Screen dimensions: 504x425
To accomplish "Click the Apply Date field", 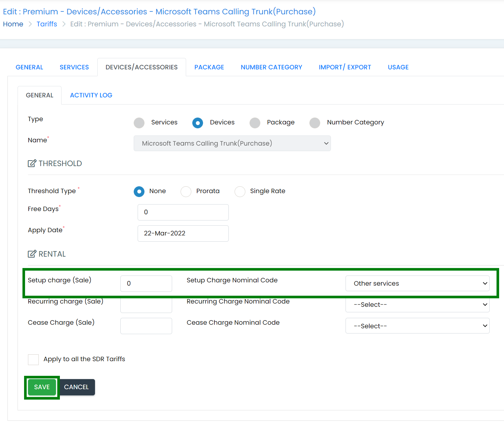I will 183,234.
